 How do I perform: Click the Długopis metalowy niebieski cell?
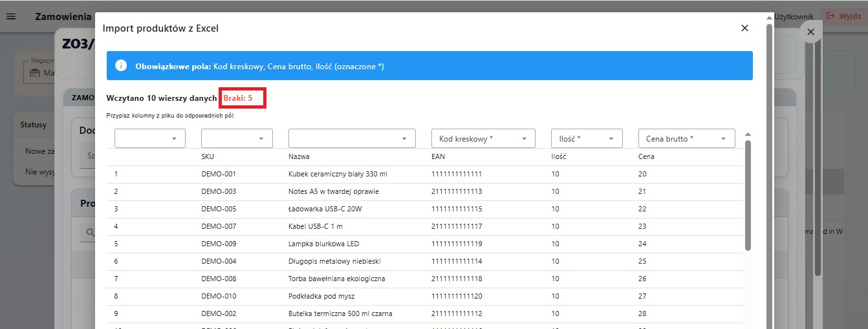tap(334, 261)
